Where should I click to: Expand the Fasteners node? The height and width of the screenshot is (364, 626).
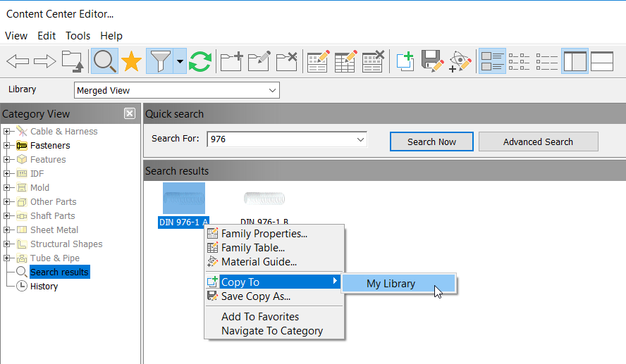click(6, 146)
